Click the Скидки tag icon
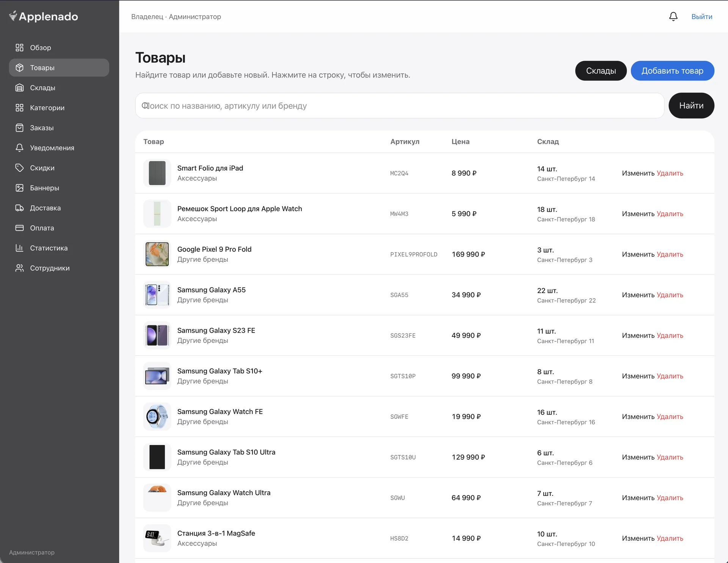 19,168
